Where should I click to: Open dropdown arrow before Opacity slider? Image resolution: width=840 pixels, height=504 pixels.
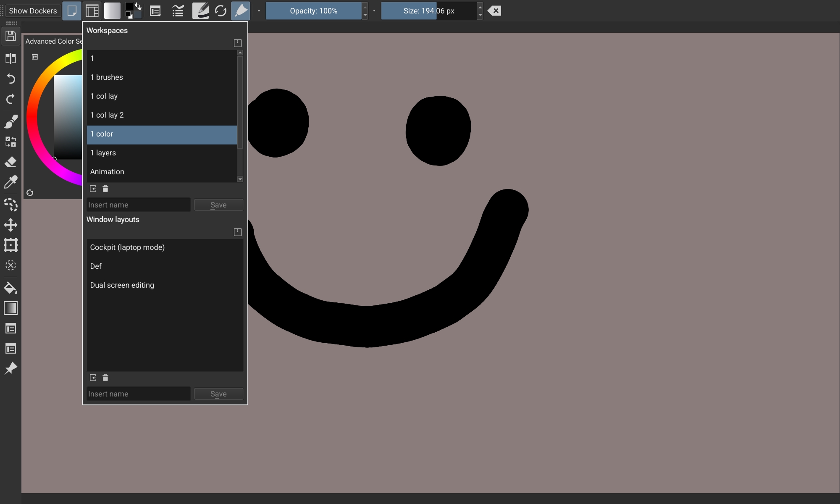[259, 11]
